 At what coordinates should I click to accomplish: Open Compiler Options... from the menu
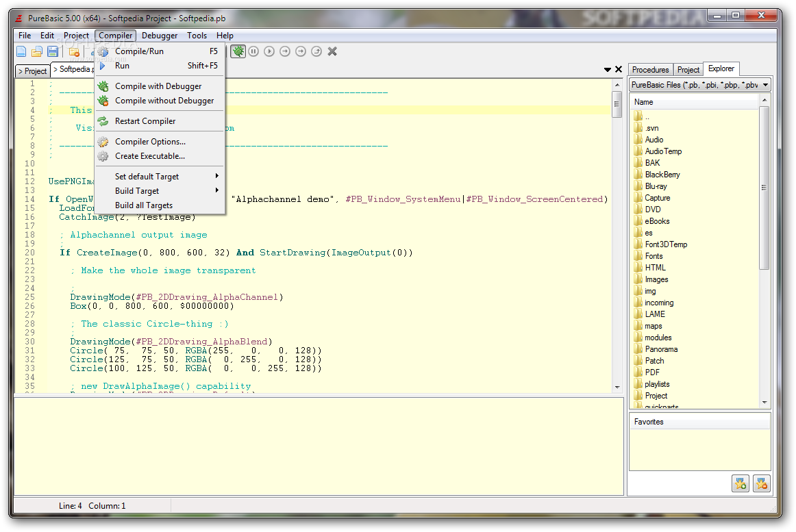[x=160, y=142]
